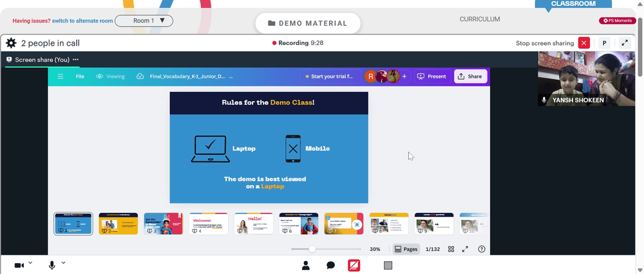Add collaborator with plus icon
The width and height of the screenshot is (644, 274).
coord(404,77)
